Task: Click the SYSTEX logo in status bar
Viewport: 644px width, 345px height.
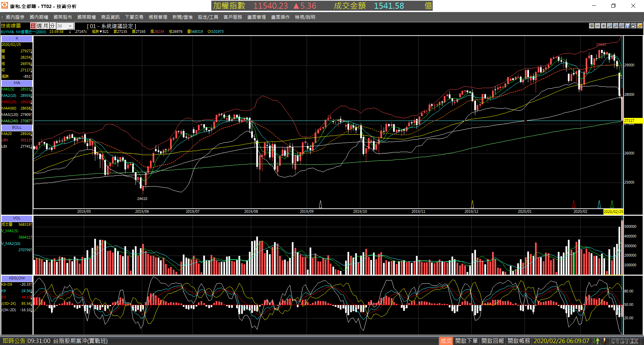Action: 625,341
